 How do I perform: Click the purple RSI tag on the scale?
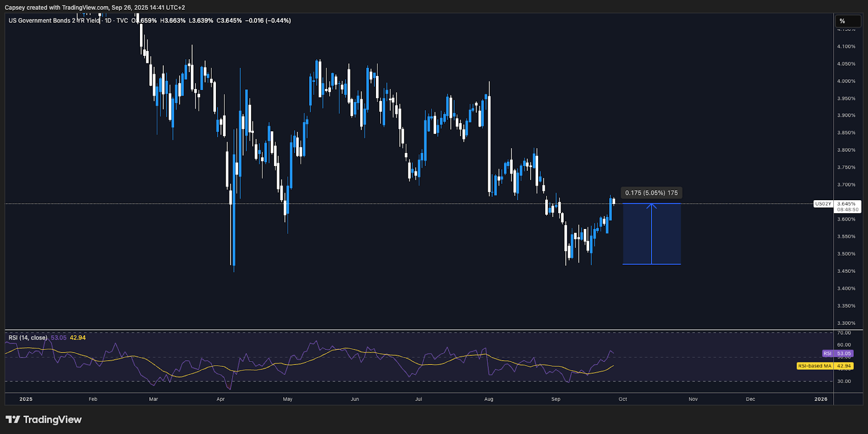click(838, 353)
